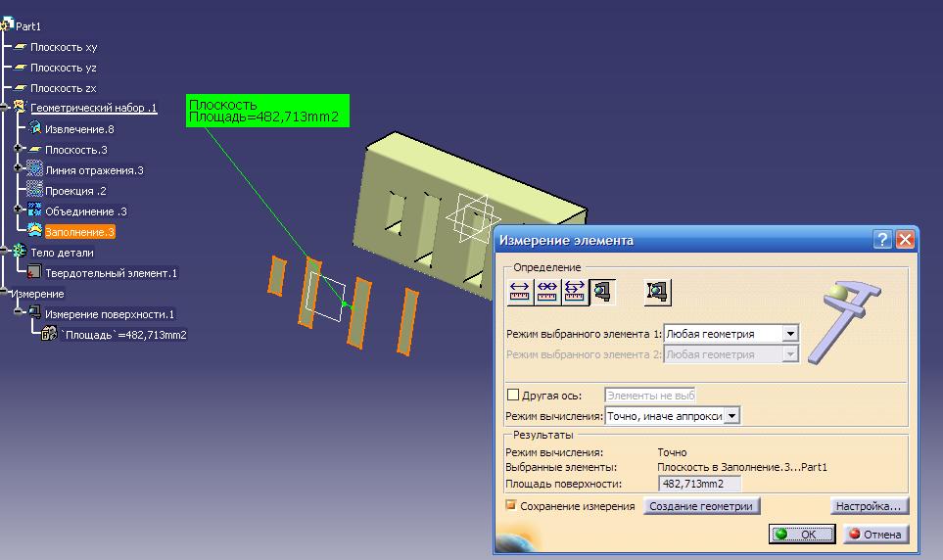Select Тело детали label in tree

[62, 253]
